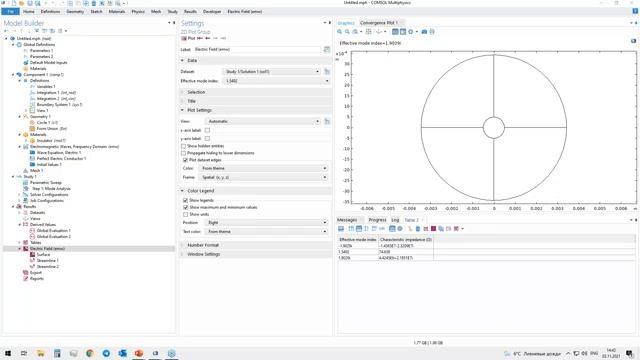This screenshot has height=360, width=640.
Task: Click the Save icon in quick access toolbar
Action: tap(30, 3)
